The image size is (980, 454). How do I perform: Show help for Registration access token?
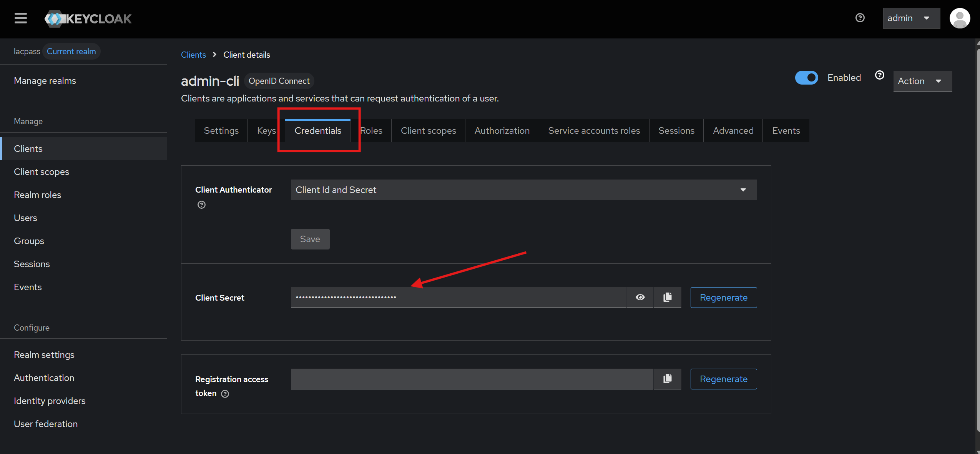click(x=225, y=394)
